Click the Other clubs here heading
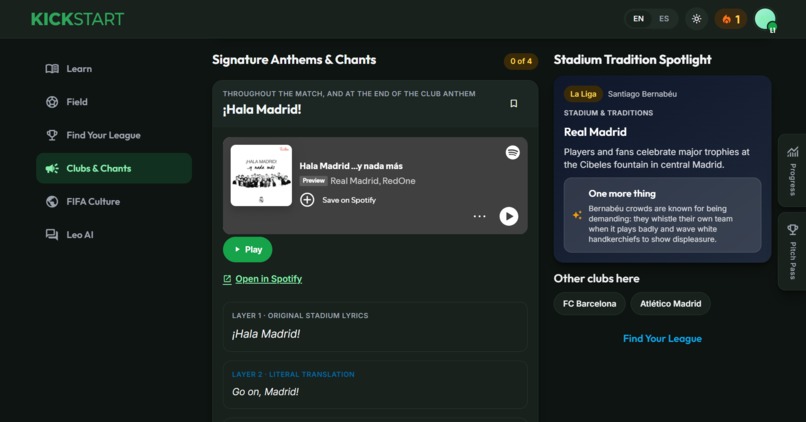The height and width of the screenshot is (422, 806). click(596, 279)
